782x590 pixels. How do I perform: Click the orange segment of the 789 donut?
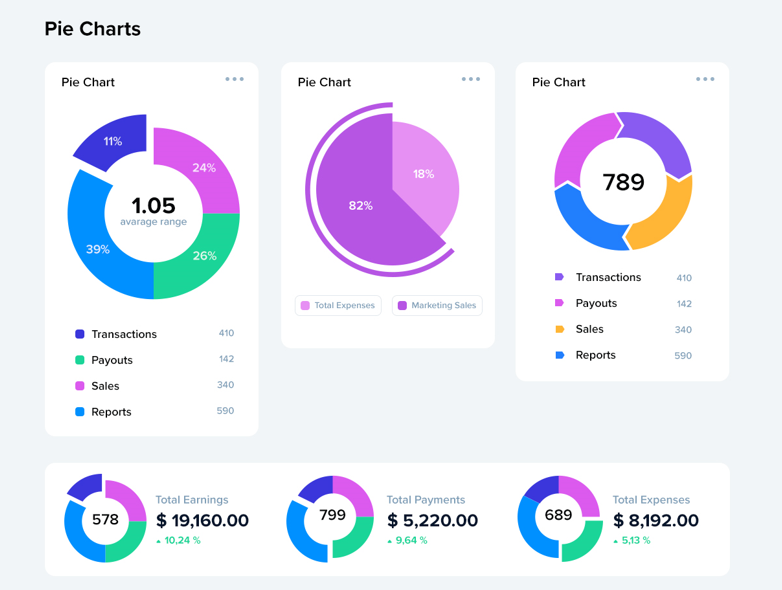663,214
